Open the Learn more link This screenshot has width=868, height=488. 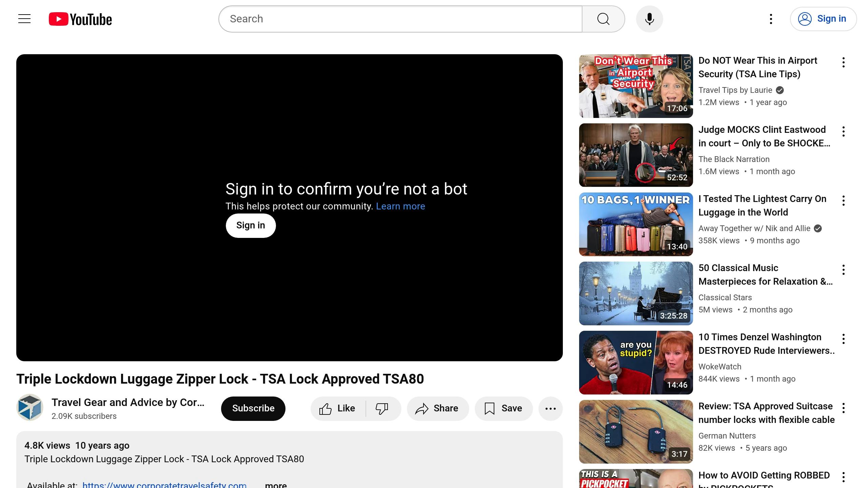tap(400, 206)
